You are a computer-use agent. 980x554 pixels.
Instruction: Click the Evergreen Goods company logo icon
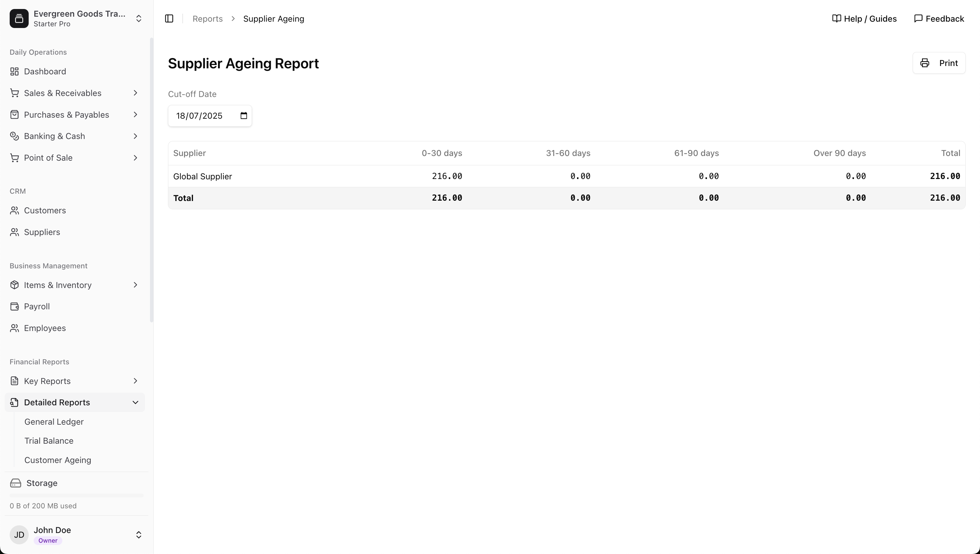(19, 19)
